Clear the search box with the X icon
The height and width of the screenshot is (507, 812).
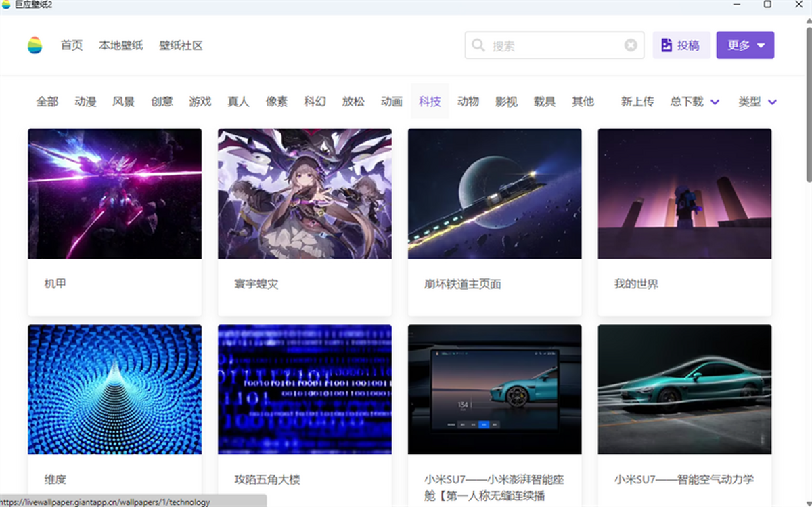click(x=631, y=45)
